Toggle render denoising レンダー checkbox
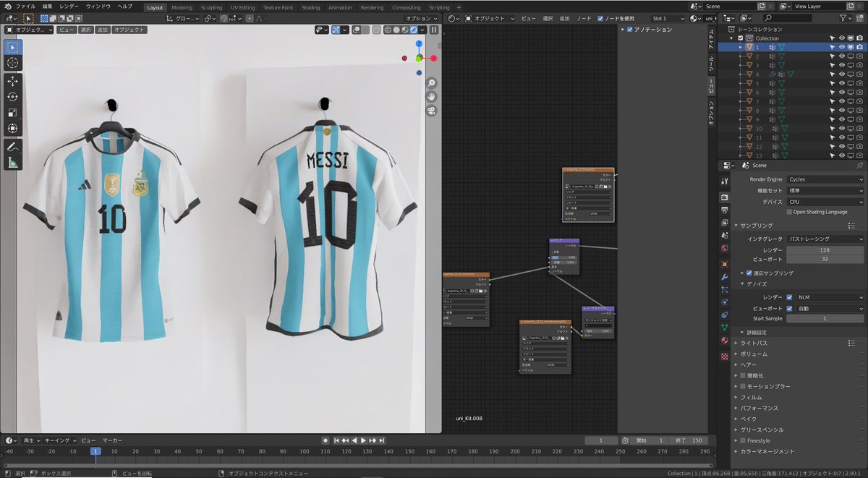The height and width of the screenshot is (478, 868). 789,297
